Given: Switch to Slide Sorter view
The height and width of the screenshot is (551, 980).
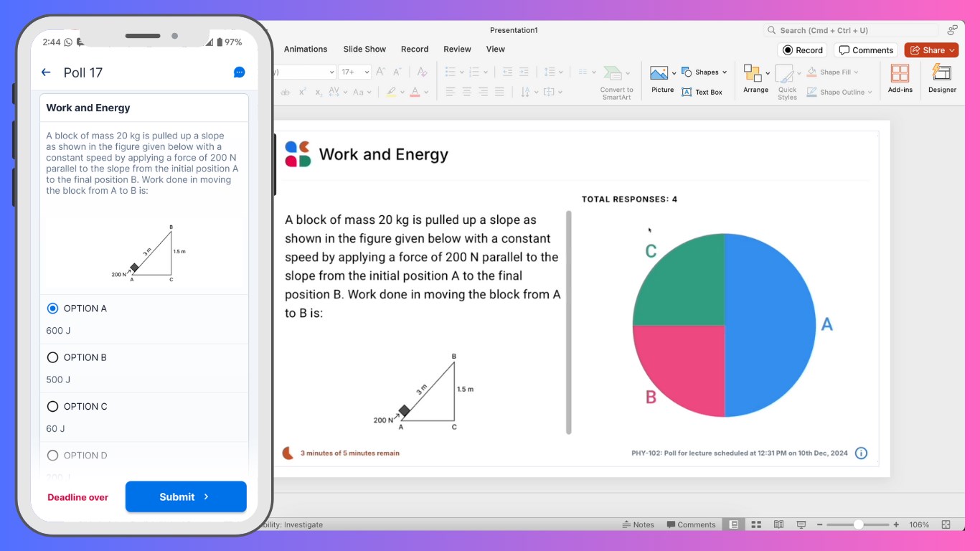Looking at the screenshot, I should (756, 524).
